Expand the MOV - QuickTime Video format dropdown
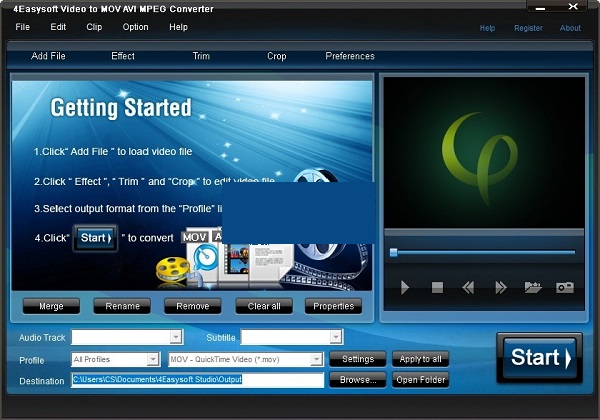This screenshot has height=420, width=600. point(316,360)
